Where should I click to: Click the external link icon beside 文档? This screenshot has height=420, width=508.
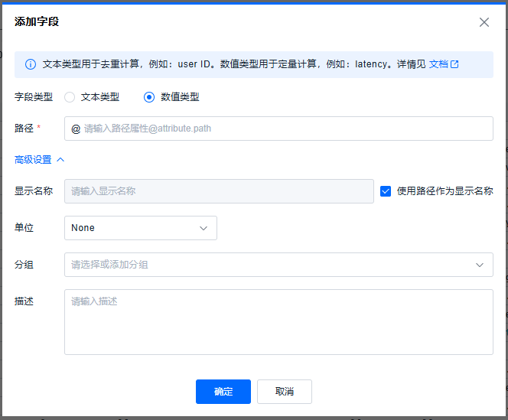coord(454,64)
